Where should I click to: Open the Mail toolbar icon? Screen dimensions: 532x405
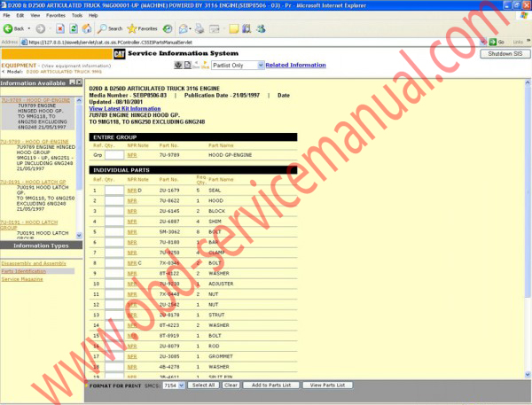tap(184, 29)
